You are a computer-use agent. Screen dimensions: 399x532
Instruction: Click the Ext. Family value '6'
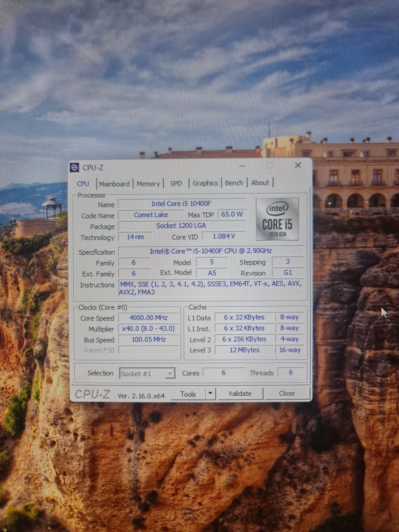134,273
